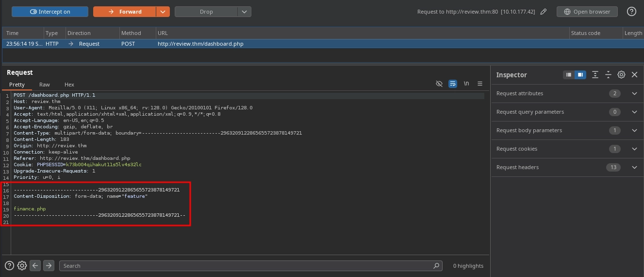This screenshot has width=644, height=277.
Task: Click the go forward arrow in search bar
Action: click(49, 265)
